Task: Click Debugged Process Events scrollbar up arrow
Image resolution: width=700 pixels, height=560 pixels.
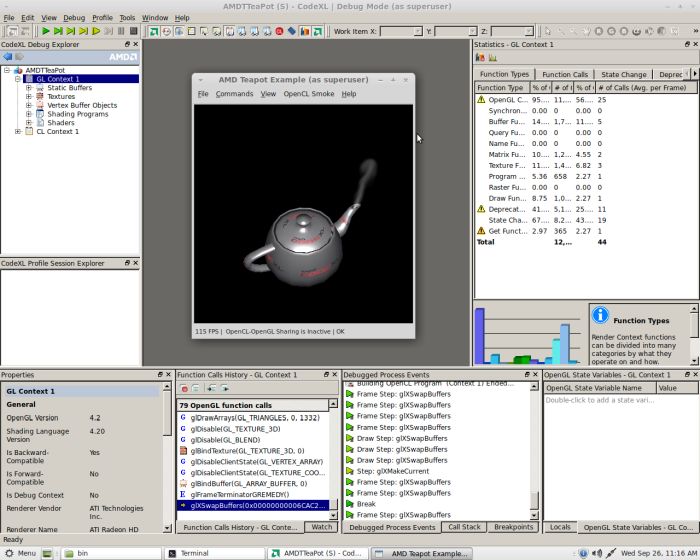Action: 534,387
